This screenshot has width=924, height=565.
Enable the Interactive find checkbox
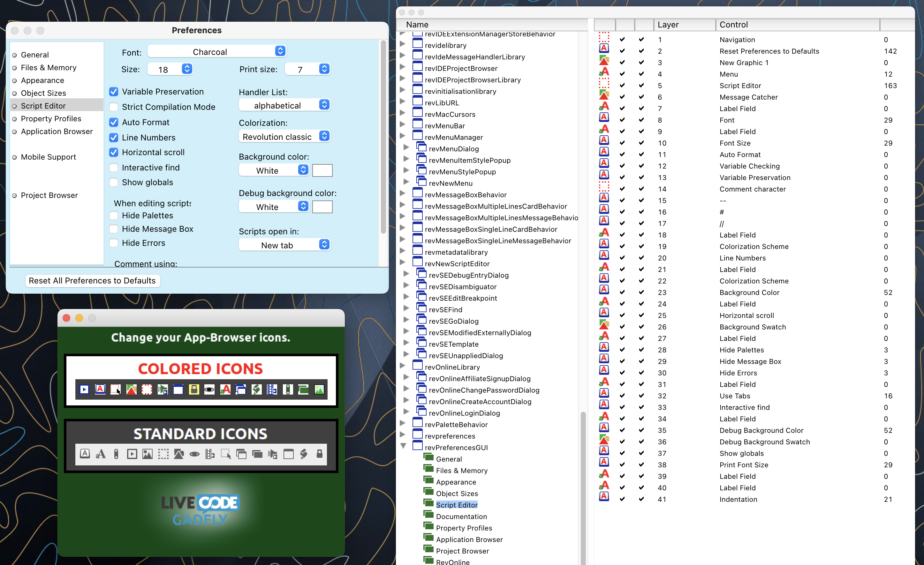pos(114,168)
